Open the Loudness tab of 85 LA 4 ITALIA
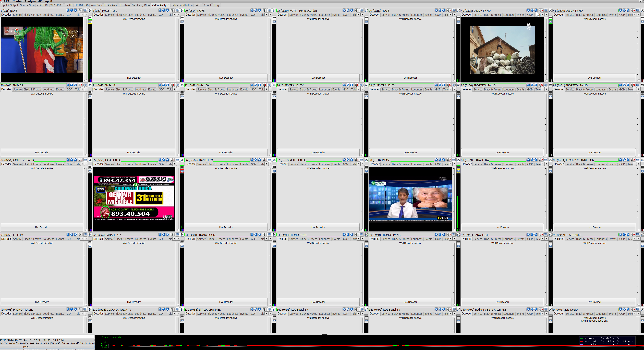The image size is (644, 350). pyautogui.click(x=140, y=164)
